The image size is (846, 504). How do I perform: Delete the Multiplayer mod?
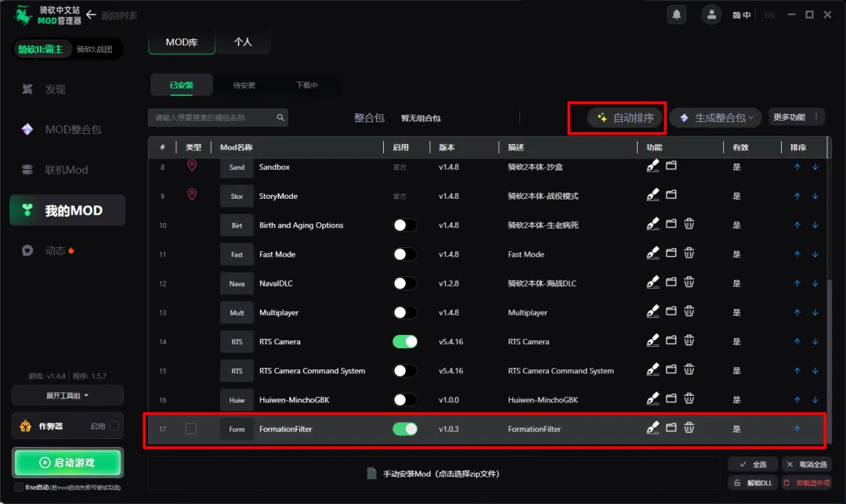(x=689, y=311)
